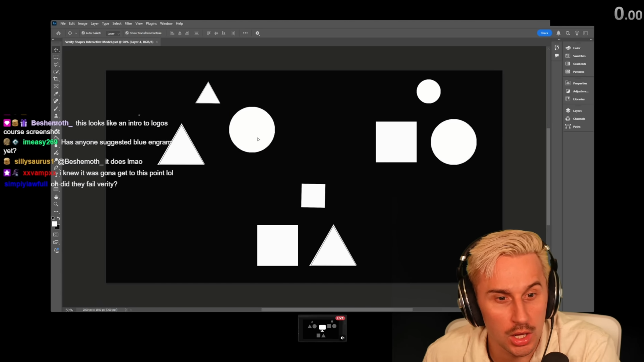
Task: Select the Rectangular Marquee tool
Action: [56, 57]
